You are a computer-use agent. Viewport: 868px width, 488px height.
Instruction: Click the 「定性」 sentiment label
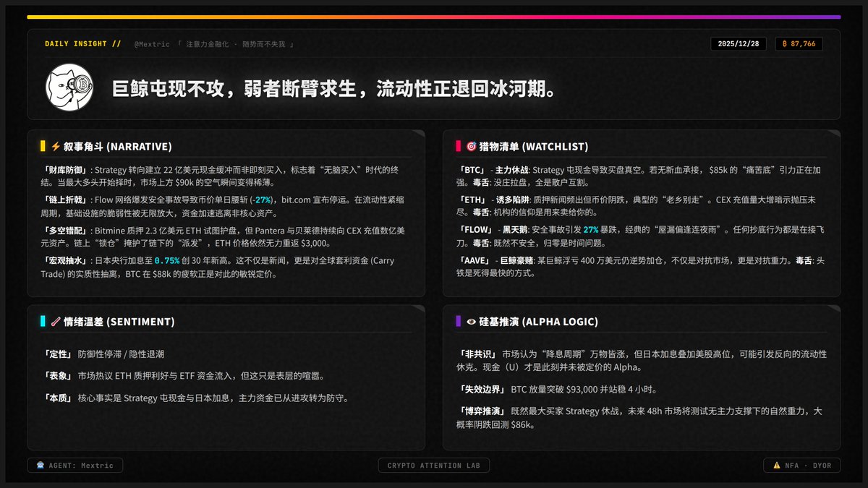58,354
